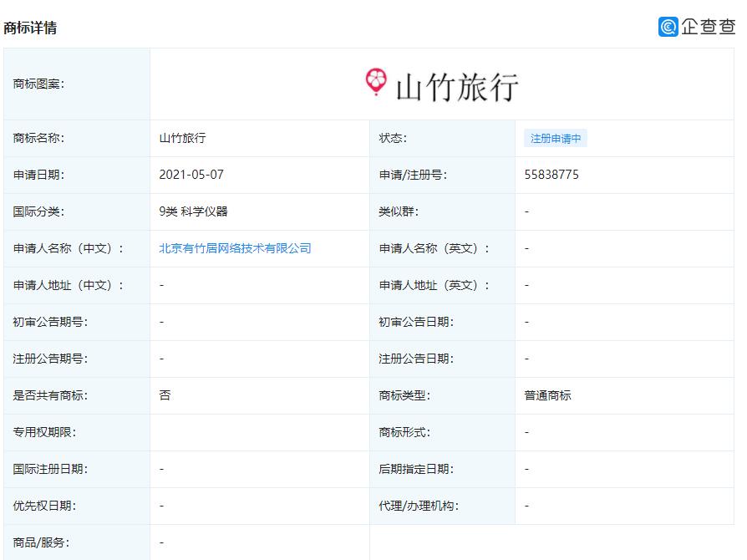The image size is (747, 560).
Task: Click the 初审公告日期 label
Action: click(x=416, y=322)
